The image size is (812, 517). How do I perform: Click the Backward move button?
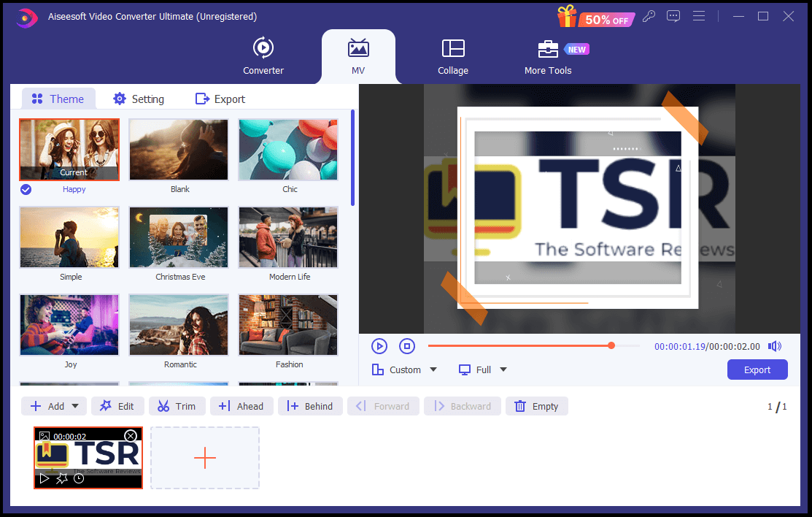463,406
